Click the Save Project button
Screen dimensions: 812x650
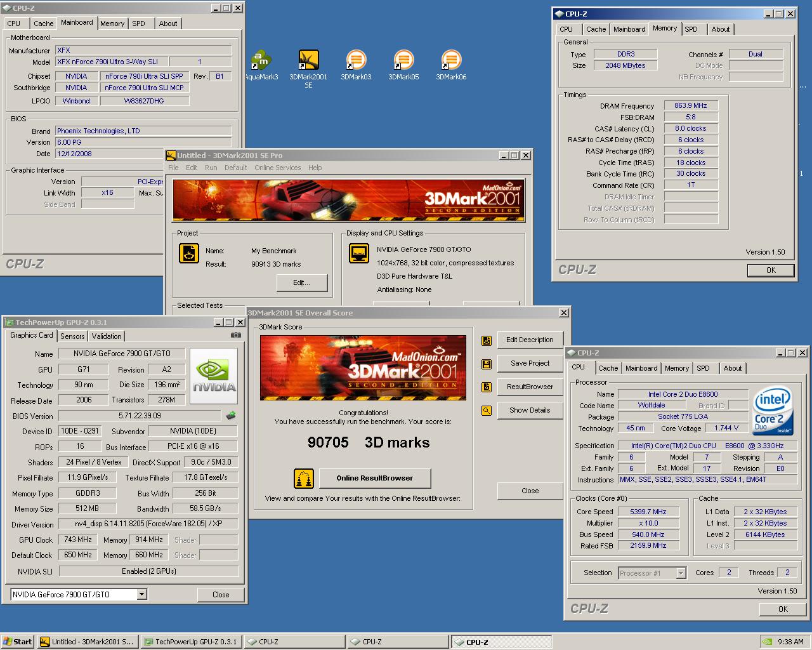530,363
